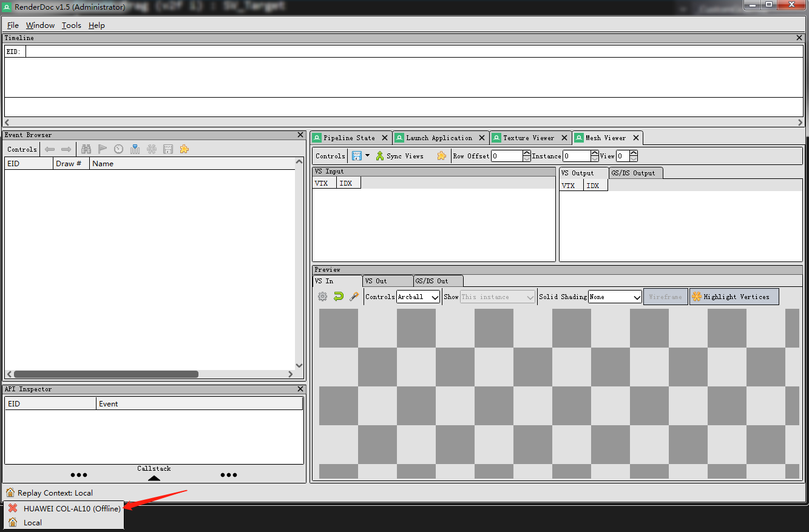
Task: Click the eyedropper in the Preview toolbar
Action: click(354, 296)
